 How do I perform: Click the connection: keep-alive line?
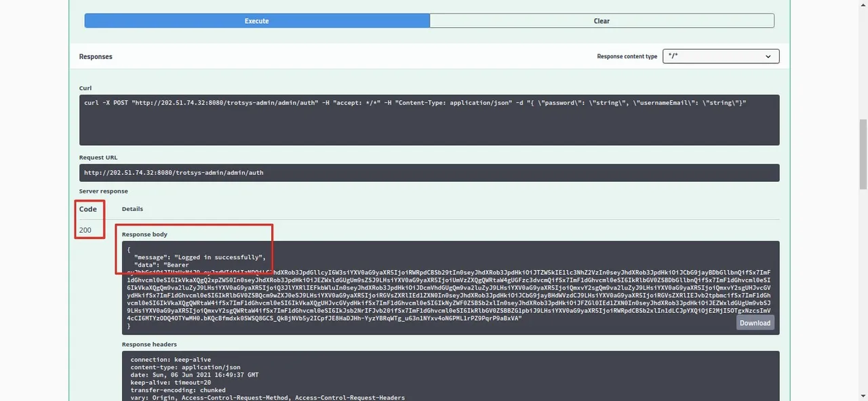pos(171,360)
